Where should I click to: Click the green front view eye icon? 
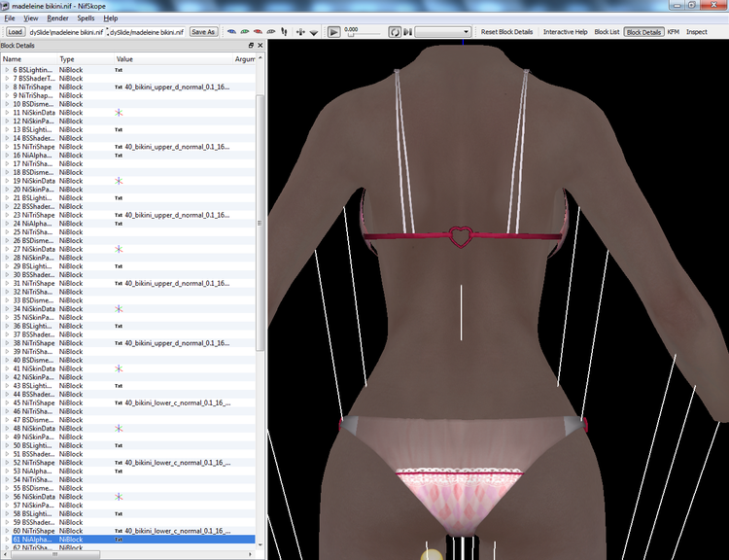245,32
